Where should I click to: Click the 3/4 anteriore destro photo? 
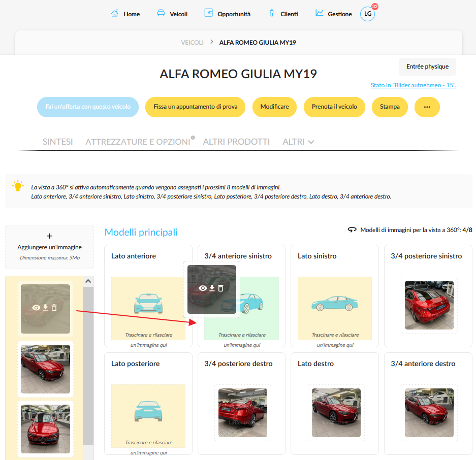pos(429,413)
